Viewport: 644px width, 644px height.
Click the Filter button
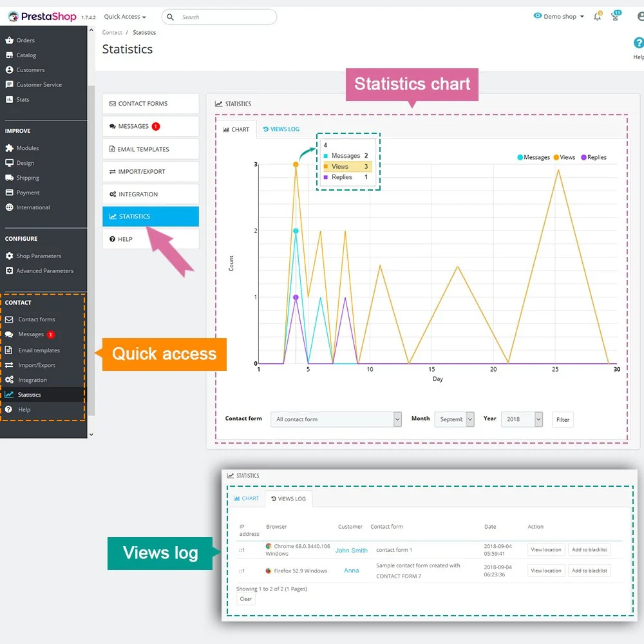(562, 419)
